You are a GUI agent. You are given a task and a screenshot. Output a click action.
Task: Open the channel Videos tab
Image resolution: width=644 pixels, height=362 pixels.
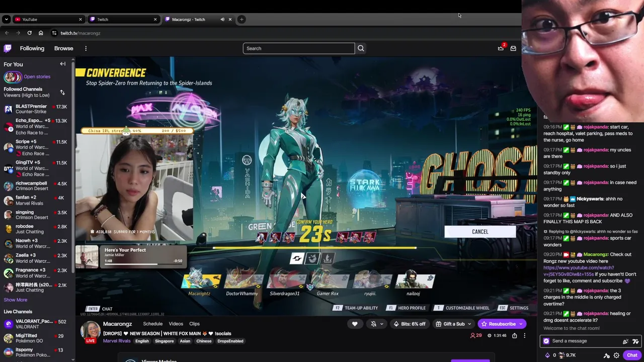pos(176,324)
